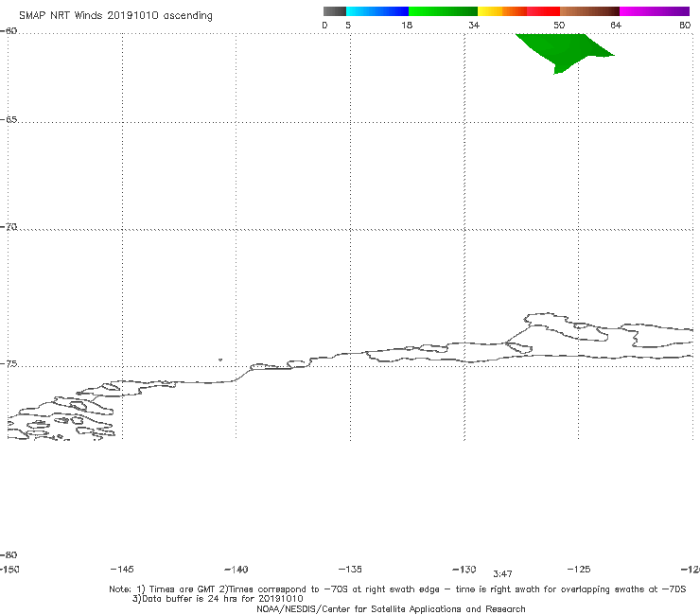Click the latitude label '-70'
700x615 pixels.
[9, 227]
